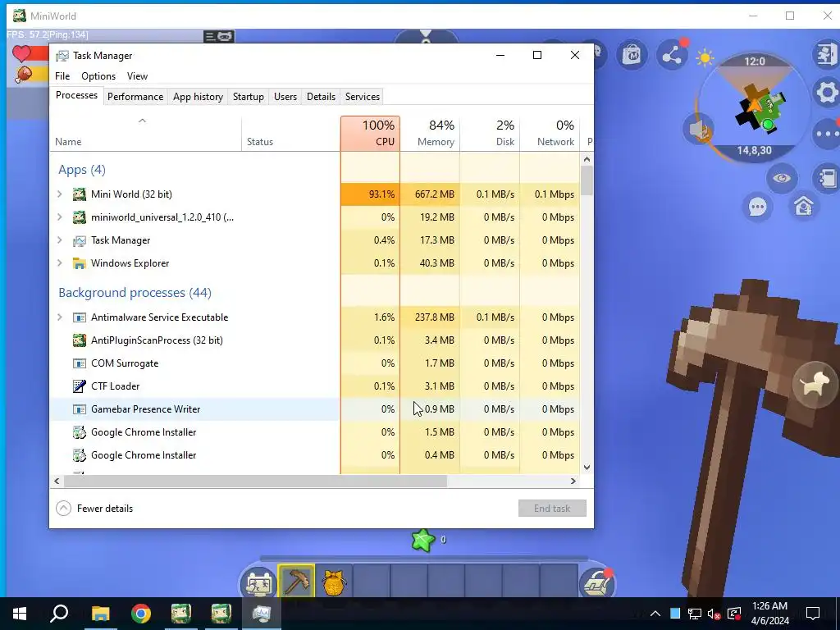Image resolution: width=840 pixels, height=630 pixels.
Task: Click the scroll down arrow in process list
Action: (587, 467)
